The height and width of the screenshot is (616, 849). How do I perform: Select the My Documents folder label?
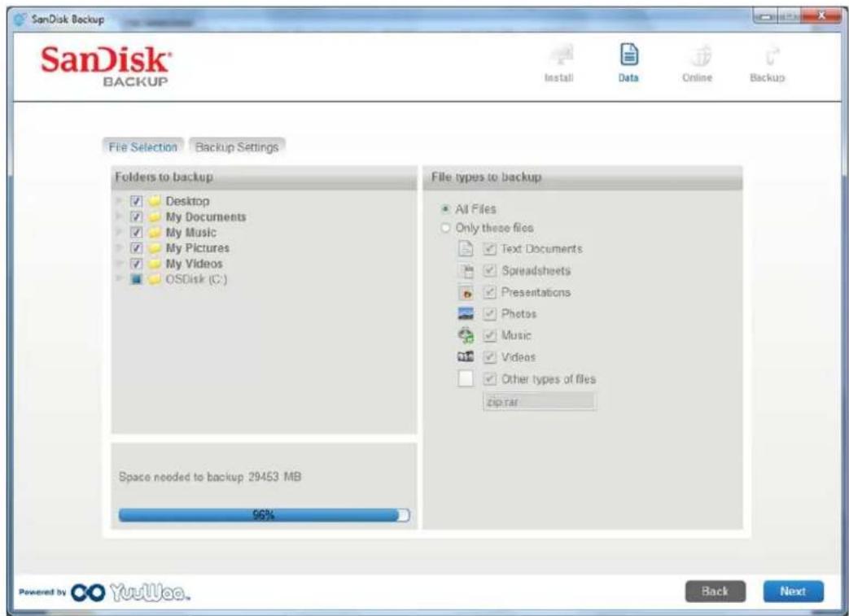tap(206, 217)
